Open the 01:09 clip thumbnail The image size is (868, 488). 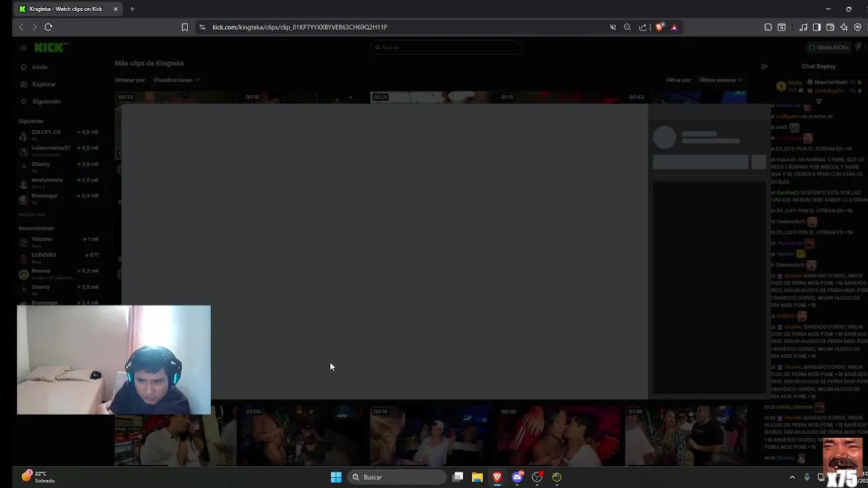[x=686, y=436]
